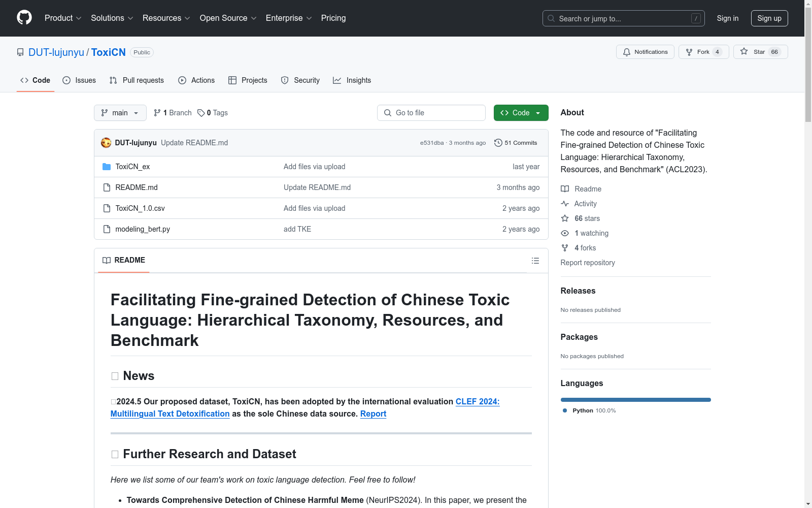Viewport: 812px width, 508px height.
Task: Click the tag icon next to 0 Tags
Action: coord(201,113)
